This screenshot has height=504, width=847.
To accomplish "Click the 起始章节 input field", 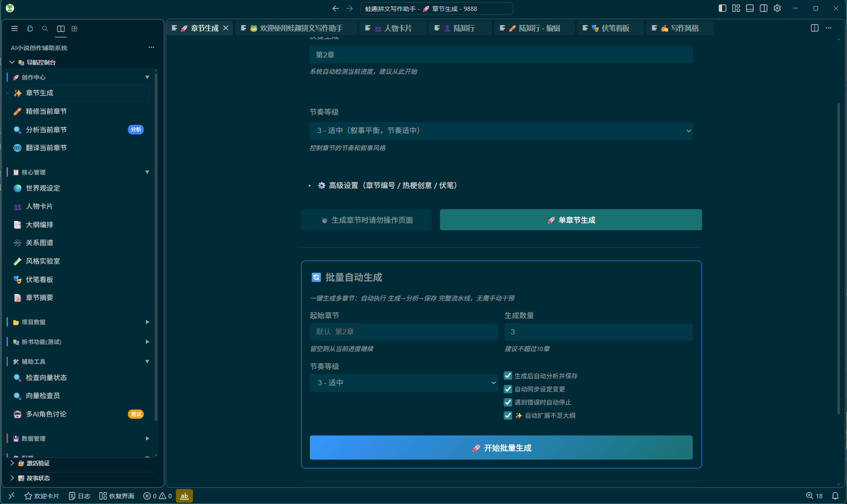I will click(404, 332).
